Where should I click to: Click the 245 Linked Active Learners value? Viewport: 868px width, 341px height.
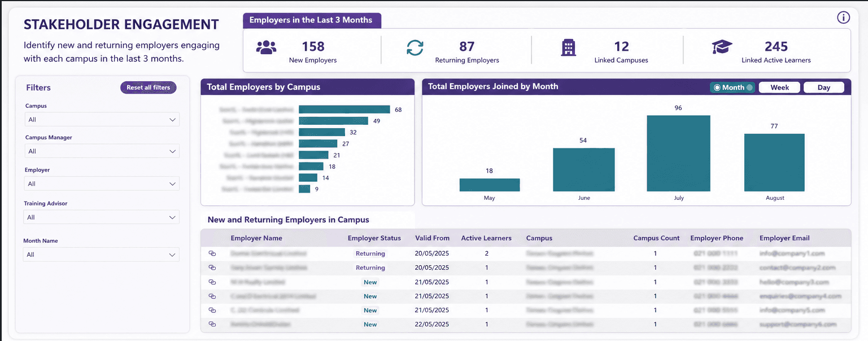pyautogui.click(x=776, y=46)
